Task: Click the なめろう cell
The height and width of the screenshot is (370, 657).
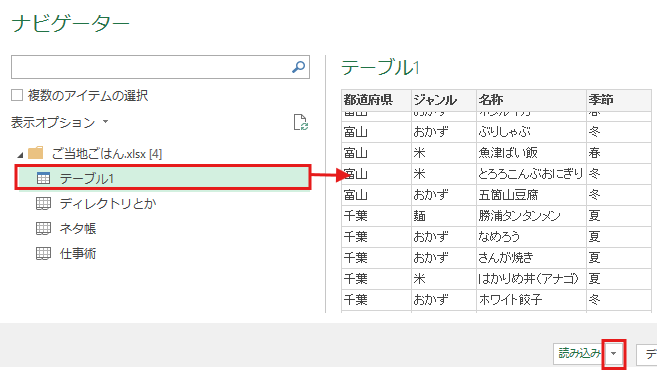Action: (x=531, y=237)
